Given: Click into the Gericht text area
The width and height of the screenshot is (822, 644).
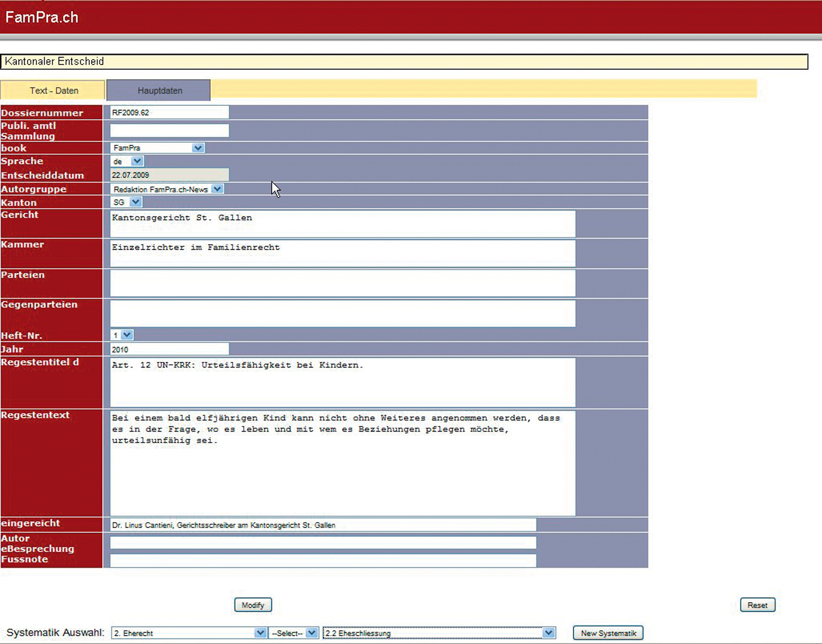Looking at the screenshot, I should 342,224.
